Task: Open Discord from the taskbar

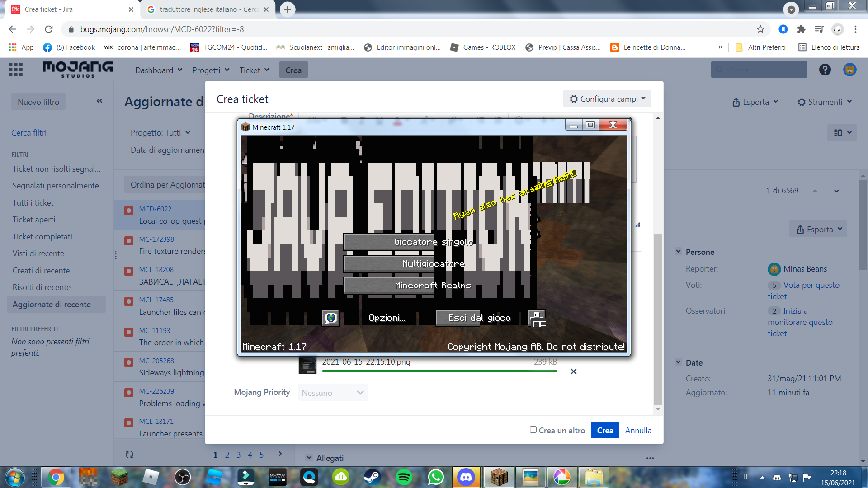Action: click(x=466, y=477)
